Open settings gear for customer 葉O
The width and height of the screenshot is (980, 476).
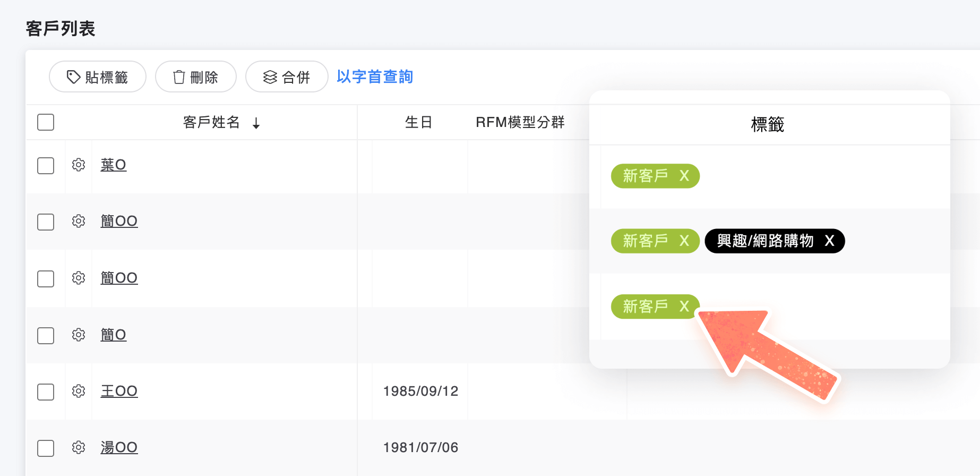(79, 165)
